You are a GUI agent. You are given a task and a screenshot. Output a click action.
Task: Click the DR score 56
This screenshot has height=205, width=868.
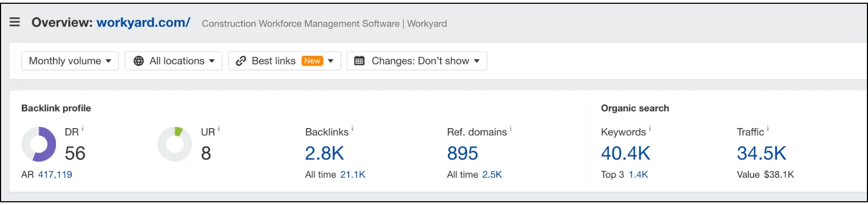coord(75,153)
